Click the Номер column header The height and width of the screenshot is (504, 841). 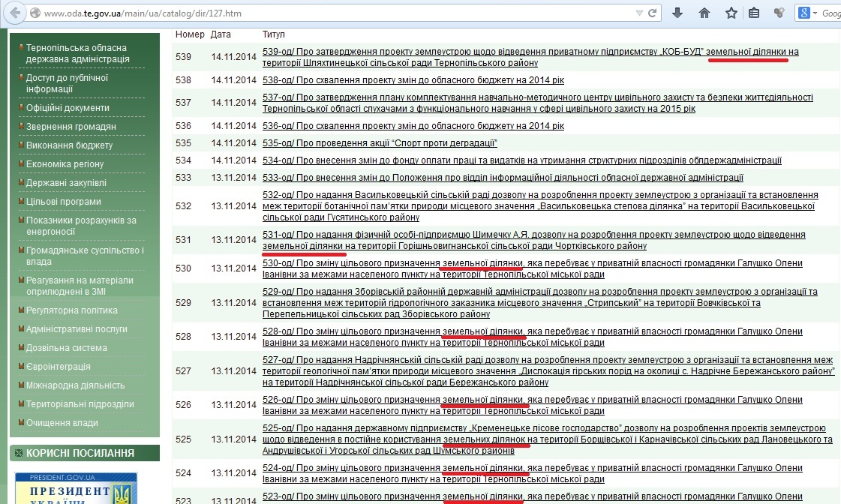(x=190, y=34)
